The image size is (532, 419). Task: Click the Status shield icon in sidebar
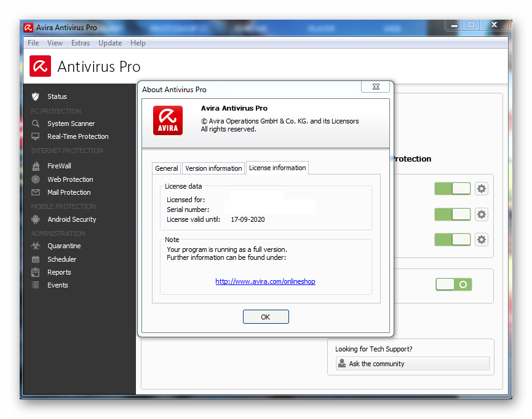tap(35, 96)
